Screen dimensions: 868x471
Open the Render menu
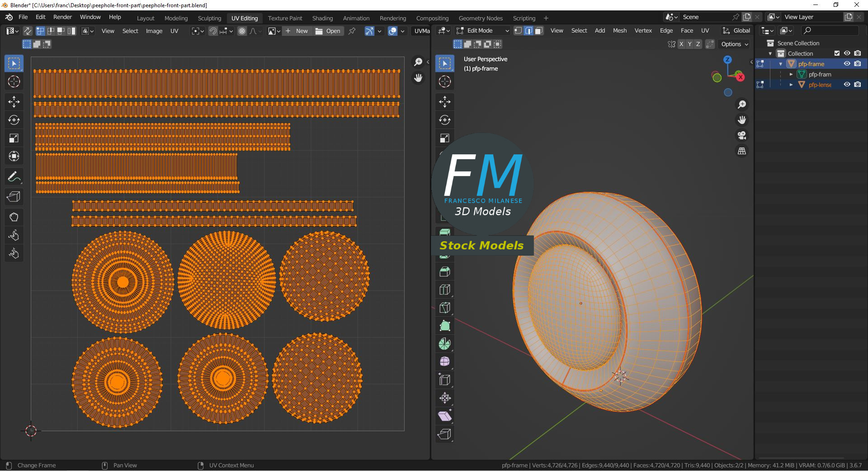pos(62,17)
